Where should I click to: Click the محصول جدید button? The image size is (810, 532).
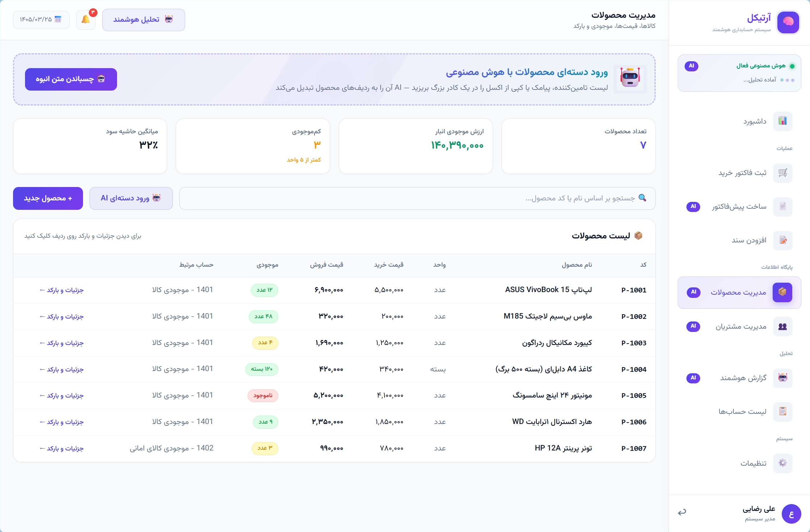(48, 198)
